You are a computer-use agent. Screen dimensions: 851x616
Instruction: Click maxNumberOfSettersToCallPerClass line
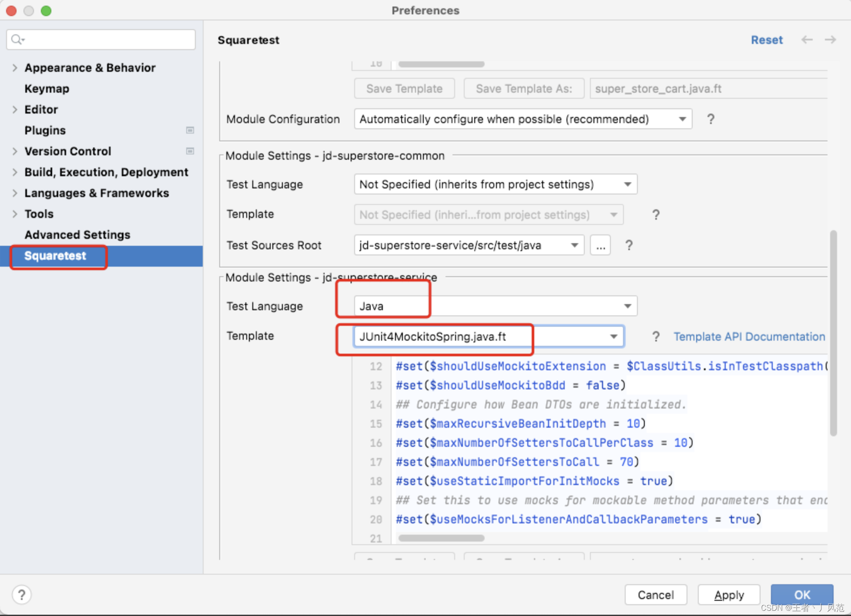click(x=544, y=443)
